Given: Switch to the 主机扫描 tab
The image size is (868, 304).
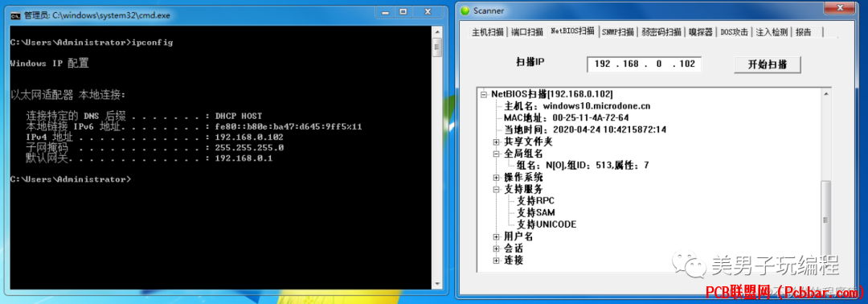Looking at the screenshot, I should [x=489, y=32].
